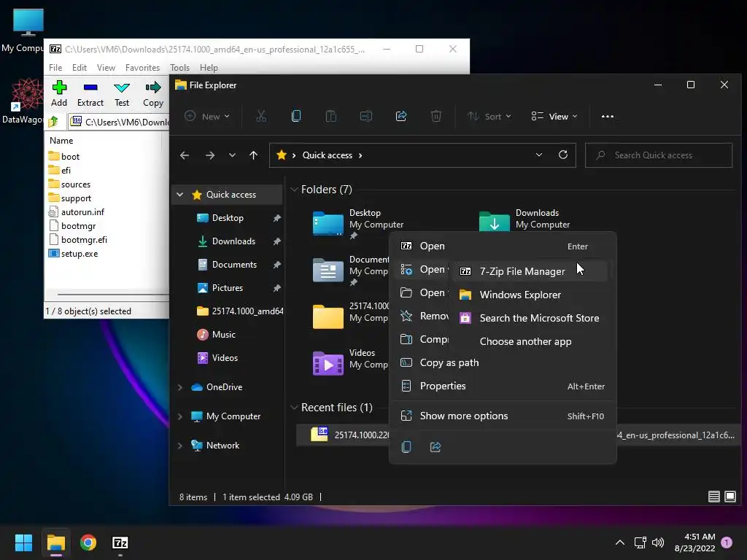Open the Sort dropdown menu

489,116
